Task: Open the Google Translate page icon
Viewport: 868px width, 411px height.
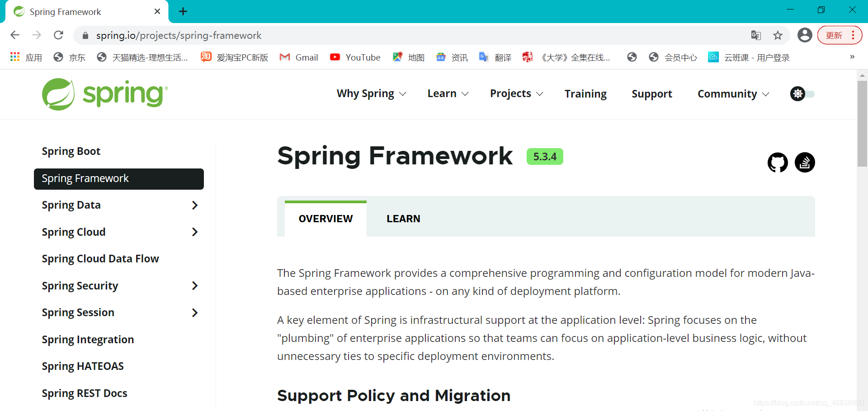Action: point(756,35)
